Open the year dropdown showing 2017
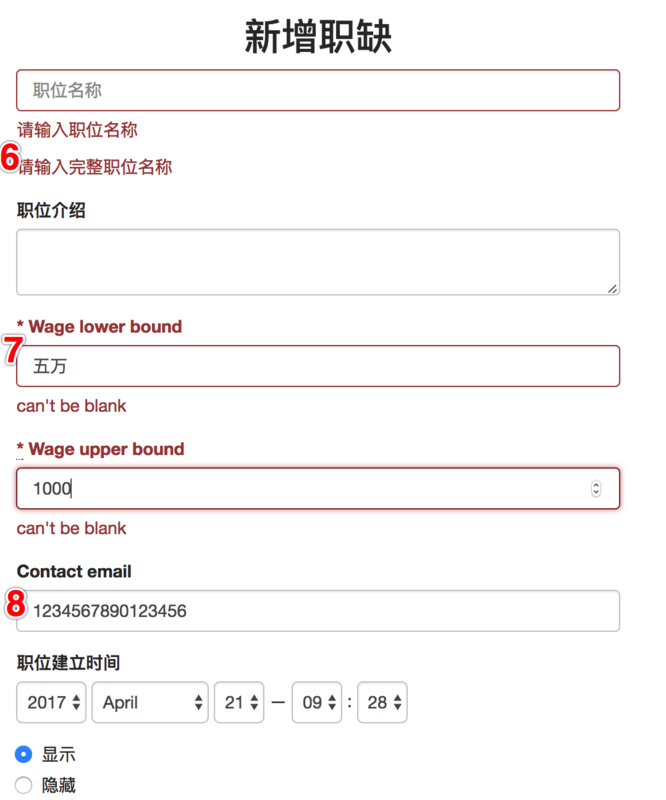Screen dimensions: 666x800 point(51,702)
